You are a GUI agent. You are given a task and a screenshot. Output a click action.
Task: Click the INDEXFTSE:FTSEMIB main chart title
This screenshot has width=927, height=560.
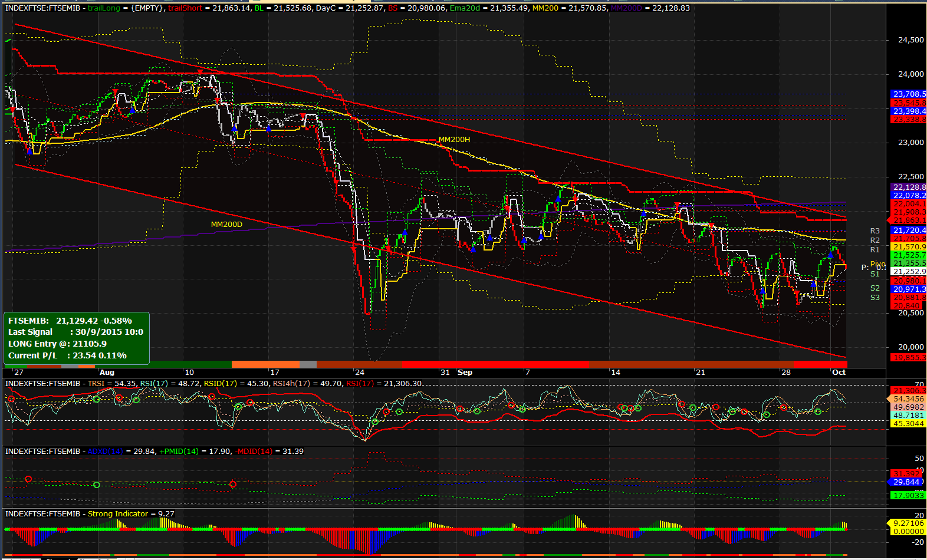click(x=42, y=8)
